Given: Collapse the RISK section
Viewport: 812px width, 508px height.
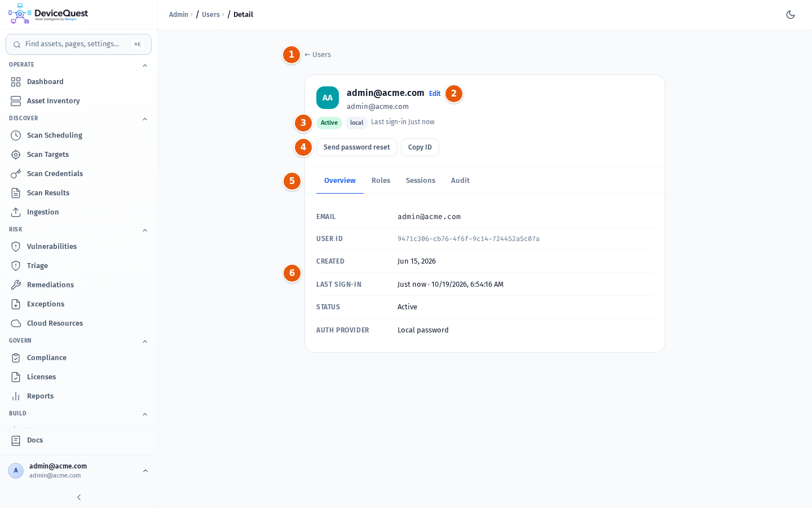Looking at the screenshot, I should point(145,230).
